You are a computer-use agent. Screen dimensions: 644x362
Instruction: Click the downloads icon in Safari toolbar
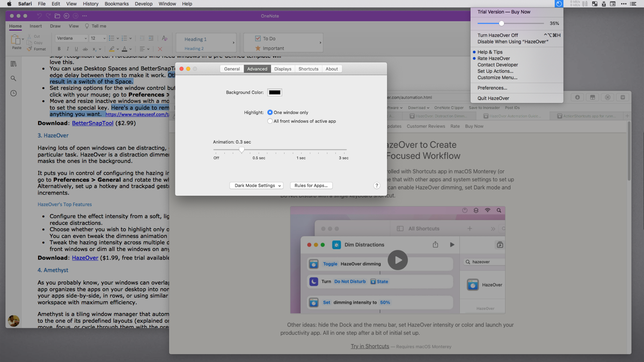click(577, 98)
